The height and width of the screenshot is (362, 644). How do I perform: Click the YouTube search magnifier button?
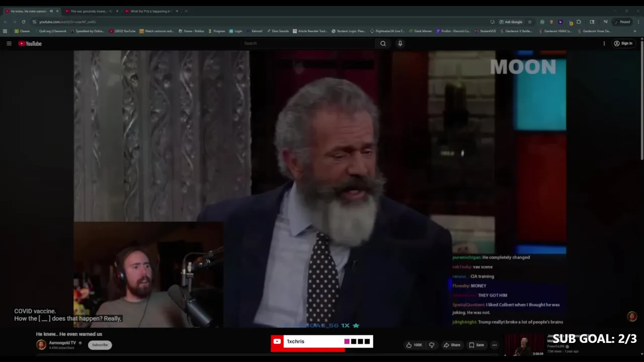pos(383,44)
